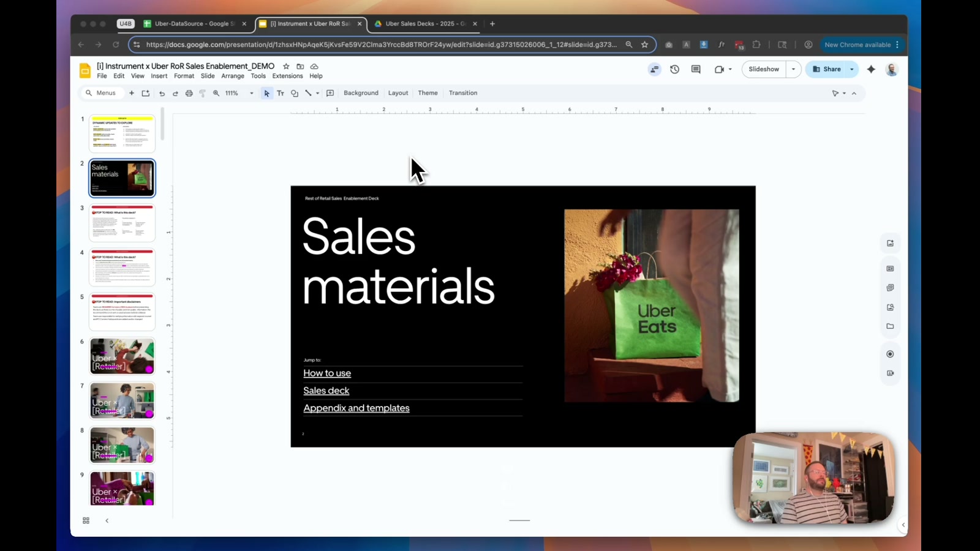Image resolution: width=980 pixels, height=551 pixels.
Task: Click the Theme toolbar button
Action: tap(428, 93)
